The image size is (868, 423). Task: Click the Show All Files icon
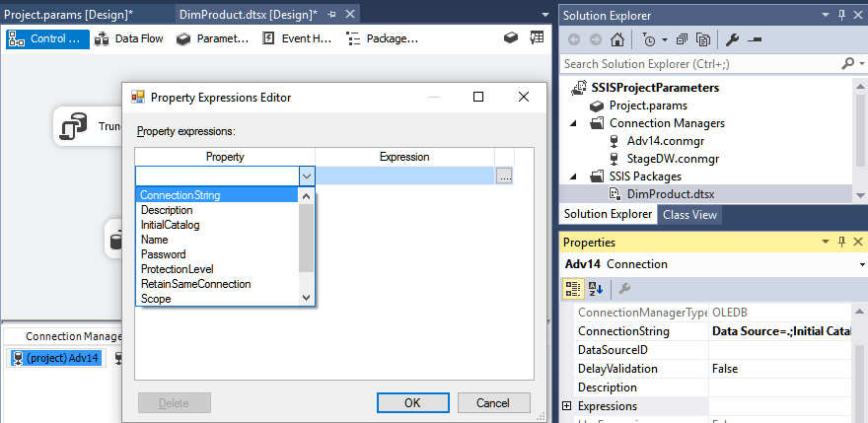703,39
